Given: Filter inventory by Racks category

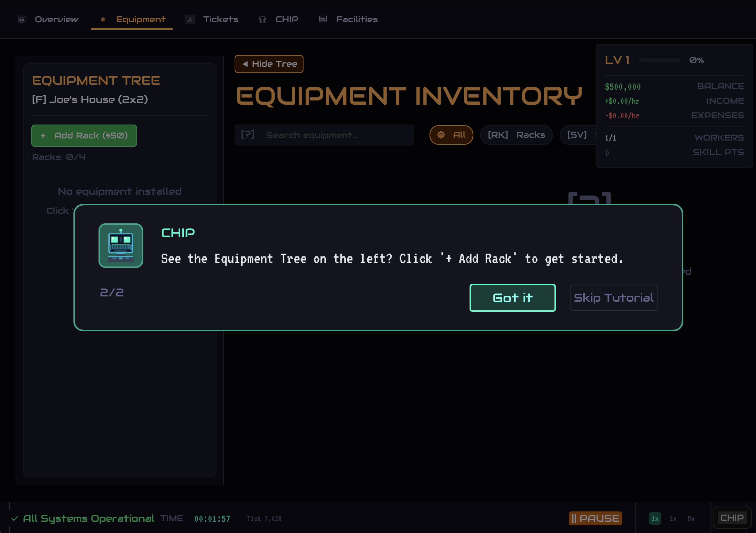Looking at the screenshot, I should click(516, 135).
